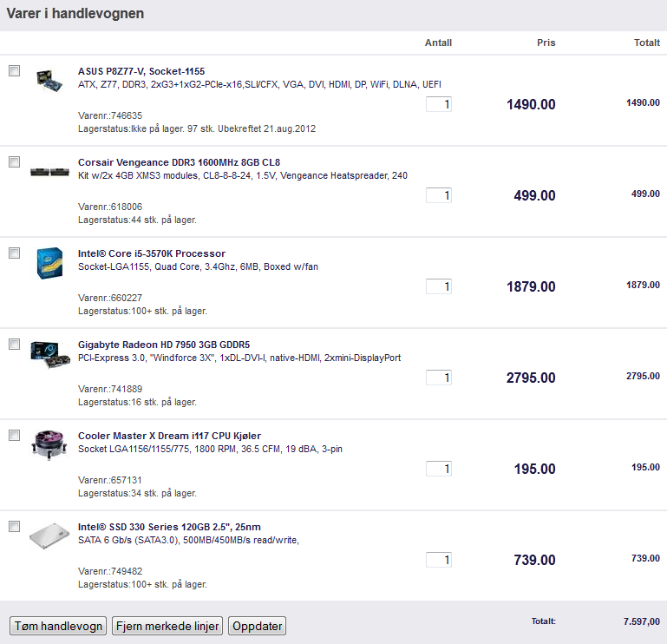Open the Intel Core i5-3570K Processor link
The image size is (667, 644).
point(152,253)
